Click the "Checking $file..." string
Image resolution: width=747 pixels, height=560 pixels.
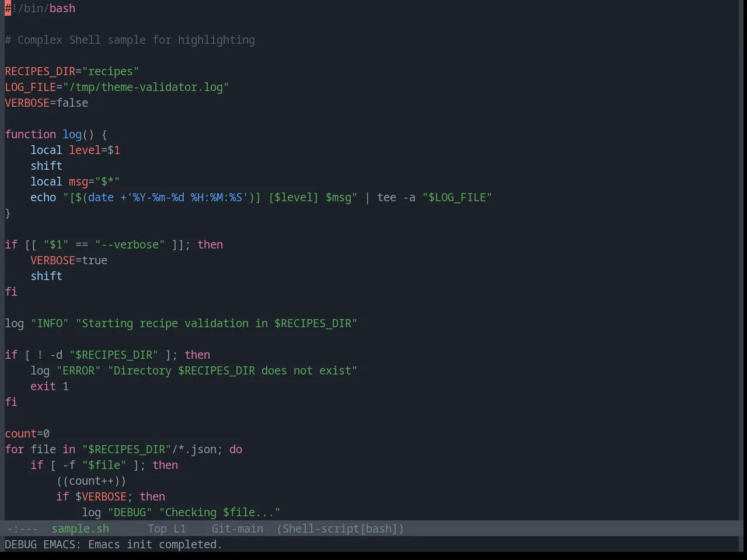220,513
